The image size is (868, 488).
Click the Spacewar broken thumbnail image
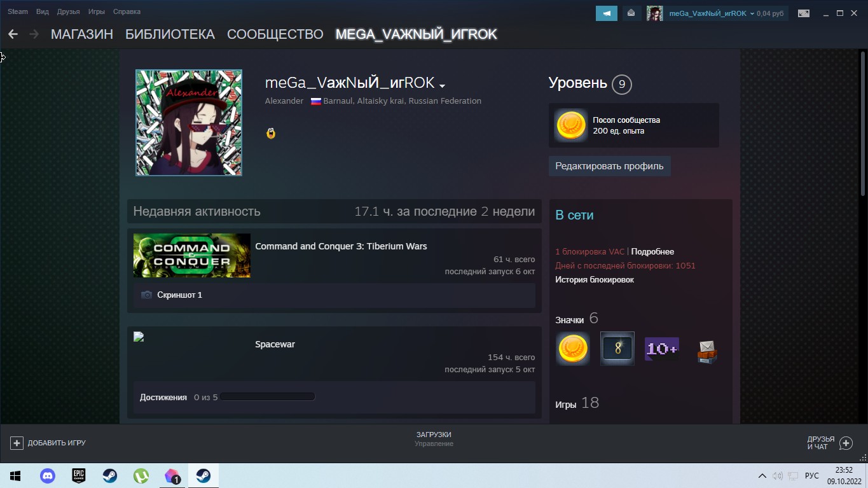point(139,337)
